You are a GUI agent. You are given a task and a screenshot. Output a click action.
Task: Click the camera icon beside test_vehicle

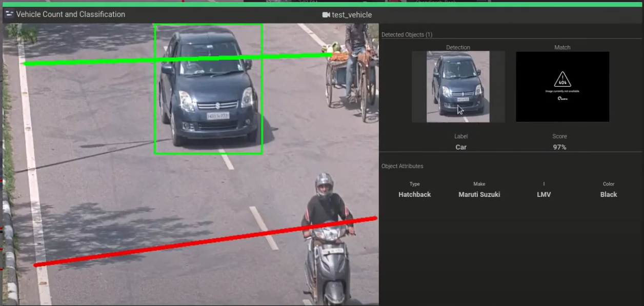tap(326, 15)
